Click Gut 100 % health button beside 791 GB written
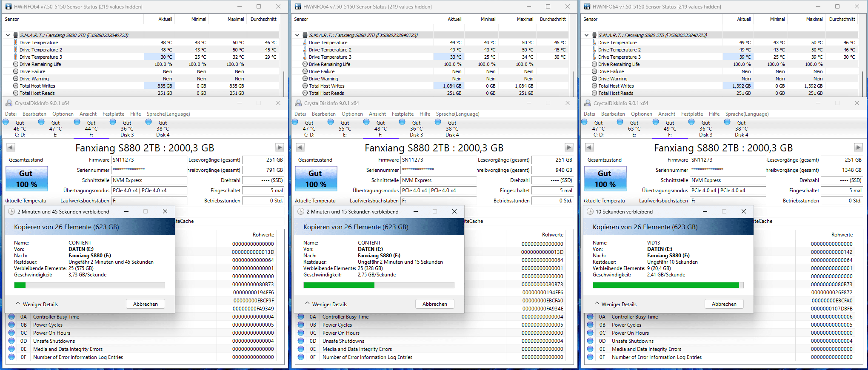The image size is (868, 370). (26, 179)
